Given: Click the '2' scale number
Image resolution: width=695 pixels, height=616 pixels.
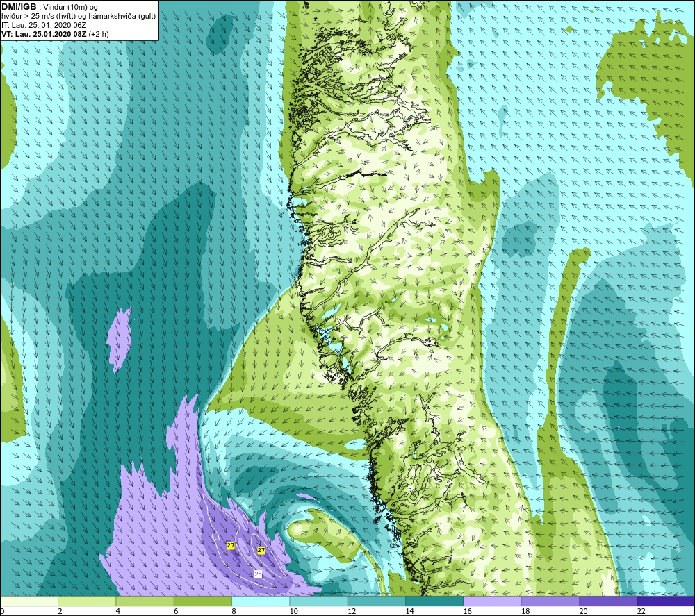Looking at the screenshot, I should click(x=60, y=611).
